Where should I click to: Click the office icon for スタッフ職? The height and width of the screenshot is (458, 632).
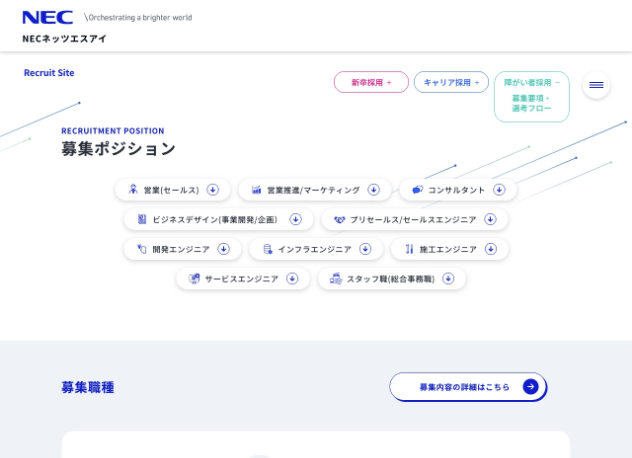(336, 279)
